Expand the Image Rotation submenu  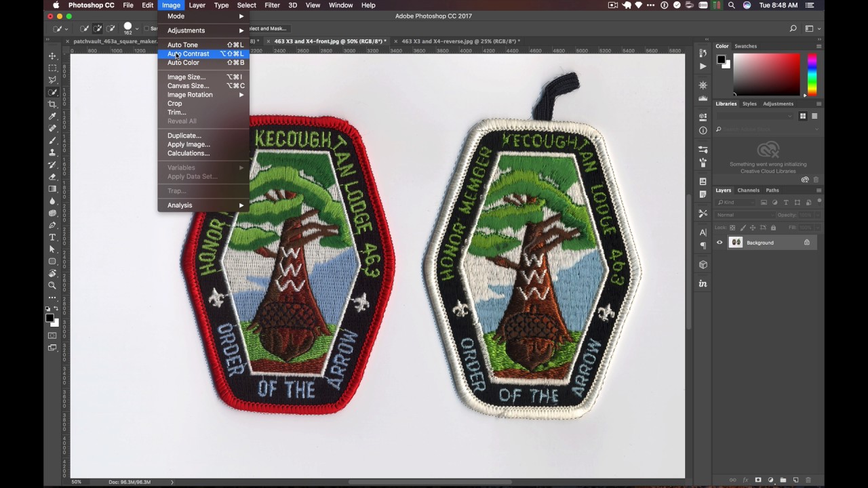(x=203, y=95)
